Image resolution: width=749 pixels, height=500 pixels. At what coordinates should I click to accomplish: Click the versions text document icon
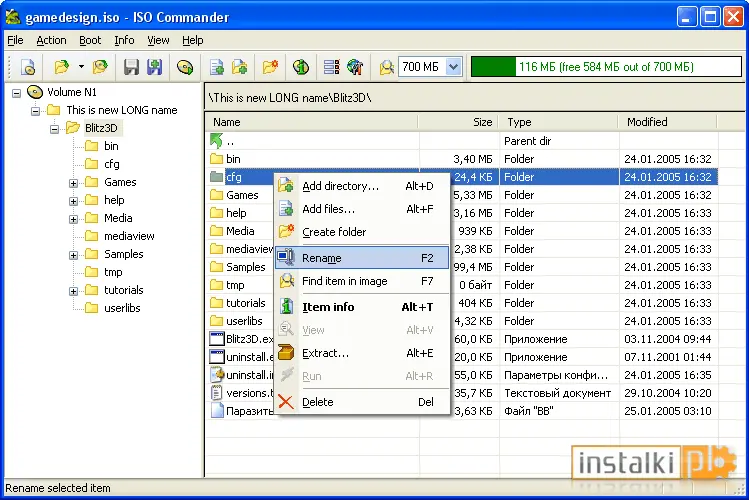(216, 393)
